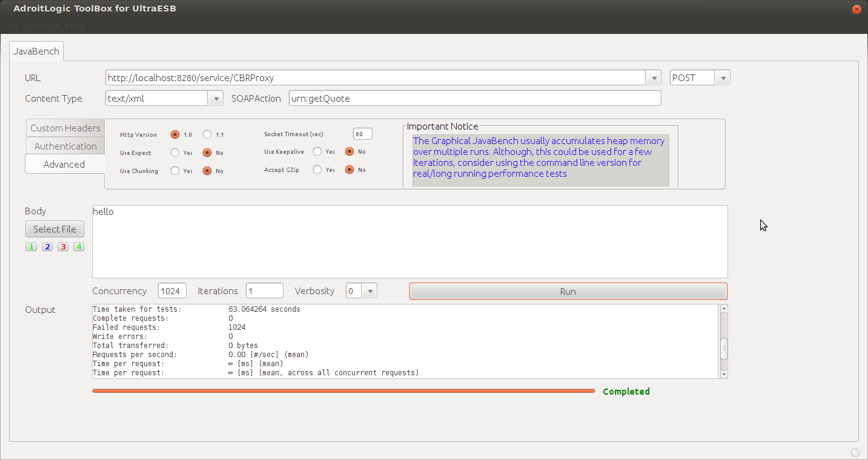Click the output scrollbar down arrow

tap(723, 374)
